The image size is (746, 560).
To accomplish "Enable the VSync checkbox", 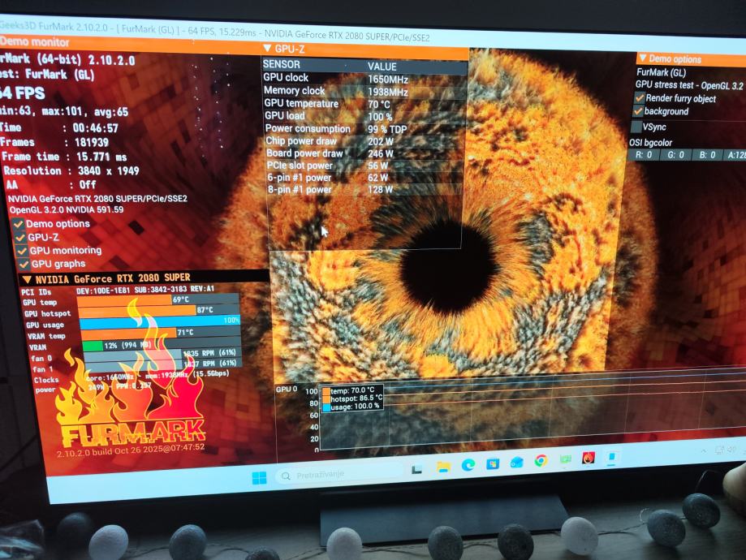I will [x=636, y=127].
